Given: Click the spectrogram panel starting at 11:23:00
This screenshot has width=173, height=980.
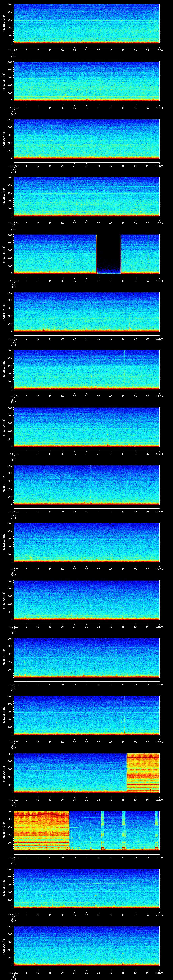Looking at the screenshot, I should coord(87,542).
